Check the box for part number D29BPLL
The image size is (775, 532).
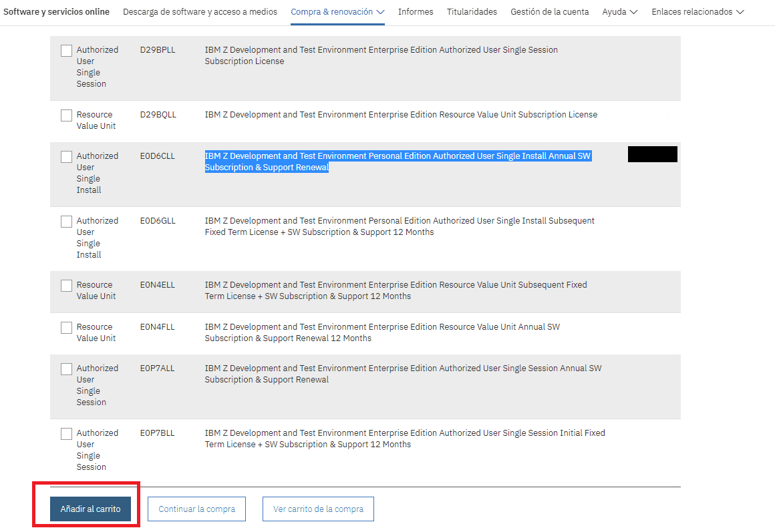[66, 51]
